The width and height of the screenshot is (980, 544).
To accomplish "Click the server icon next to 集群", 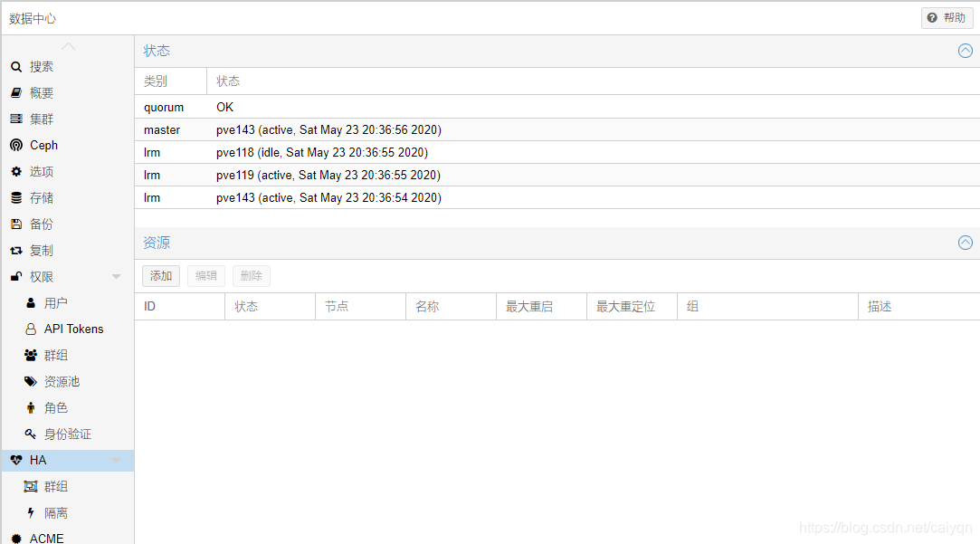I will pos(16,119).
